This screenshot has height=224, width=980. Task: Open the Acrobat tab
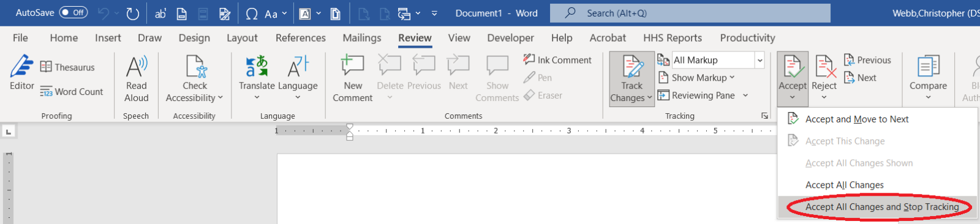(x=608, y=38)
